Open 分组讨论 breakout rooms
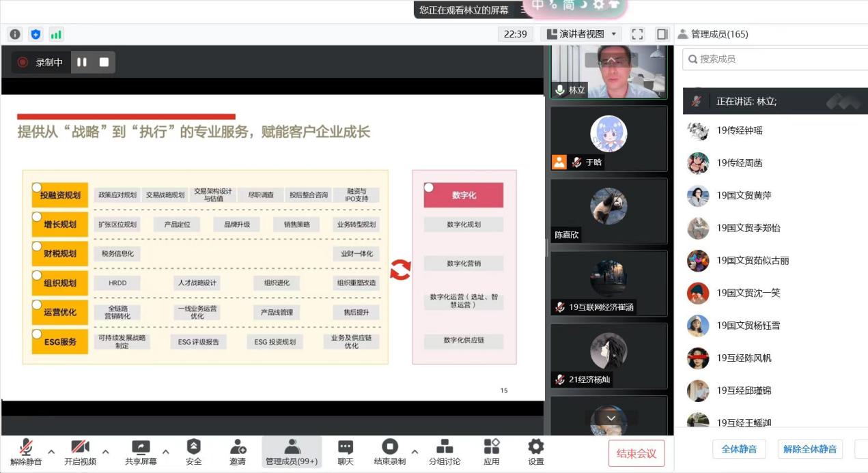The image size is (868, 473). [444, 452]
